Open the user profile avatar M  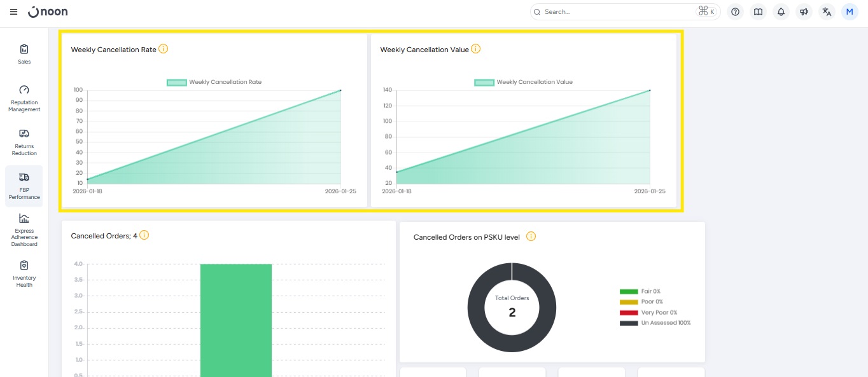coord(850,12)
